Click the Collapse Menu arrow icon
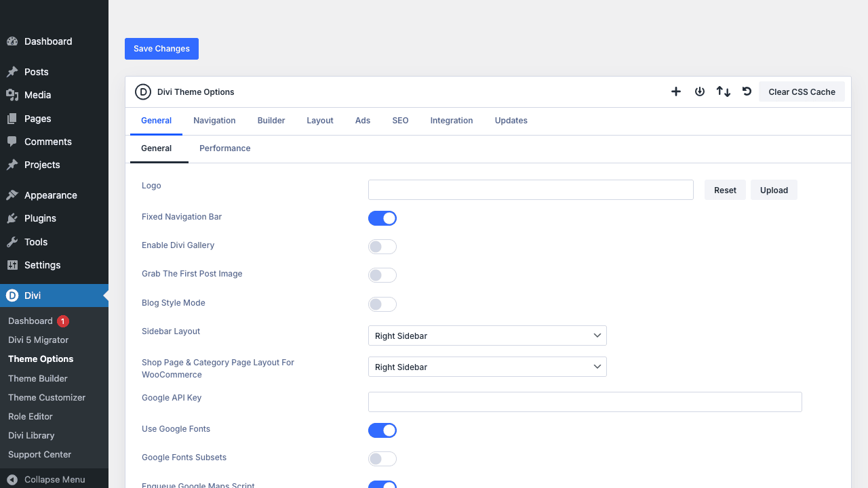Image resolution: width=868 pixels, height=488 pixels. [x=12, y=479]
